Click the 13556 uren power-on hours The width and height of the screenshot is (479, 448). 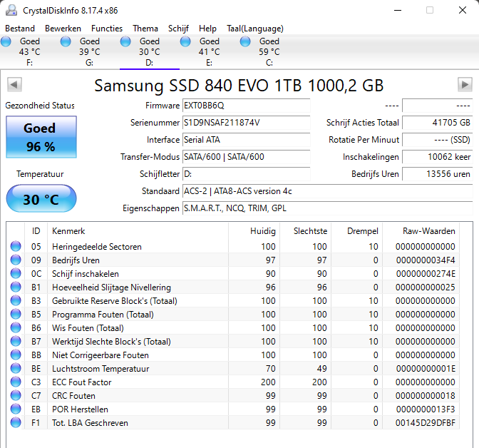(x=437, y=174)
